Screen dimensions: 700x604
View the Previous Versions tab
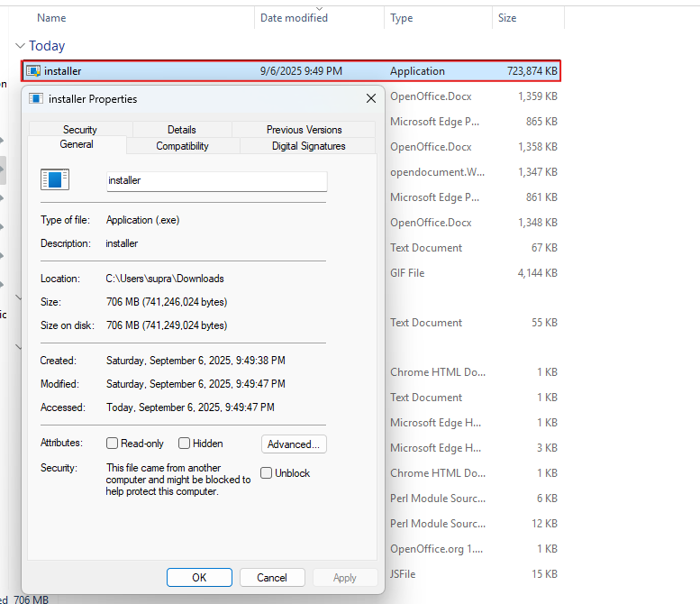click(x=304, y=130)
